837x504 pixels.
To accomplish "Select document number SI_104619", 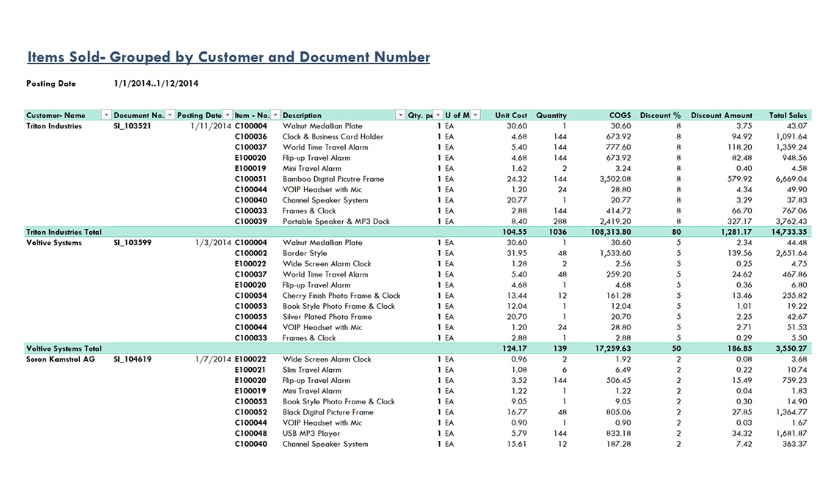I will coord(132,359).
